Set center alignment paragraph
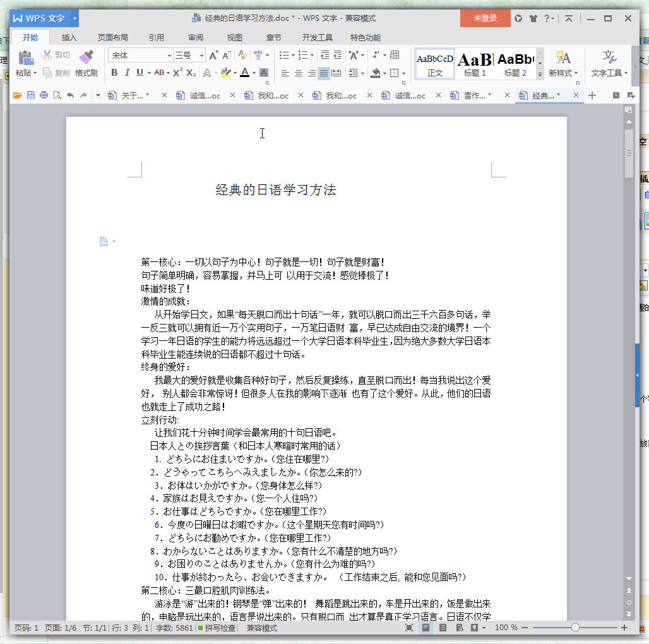The height and width of the screenshot is (644, 649). click(x=299, y=73)
